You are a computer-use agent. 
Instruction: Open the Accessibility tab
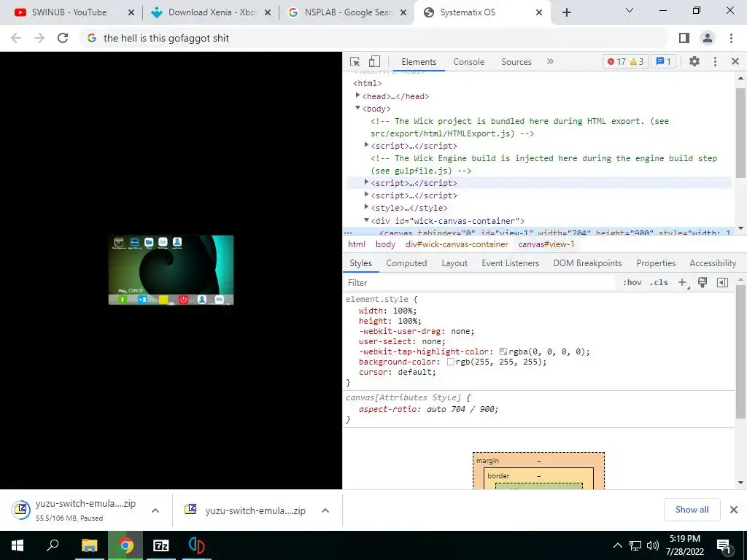[x=713, y=263]
